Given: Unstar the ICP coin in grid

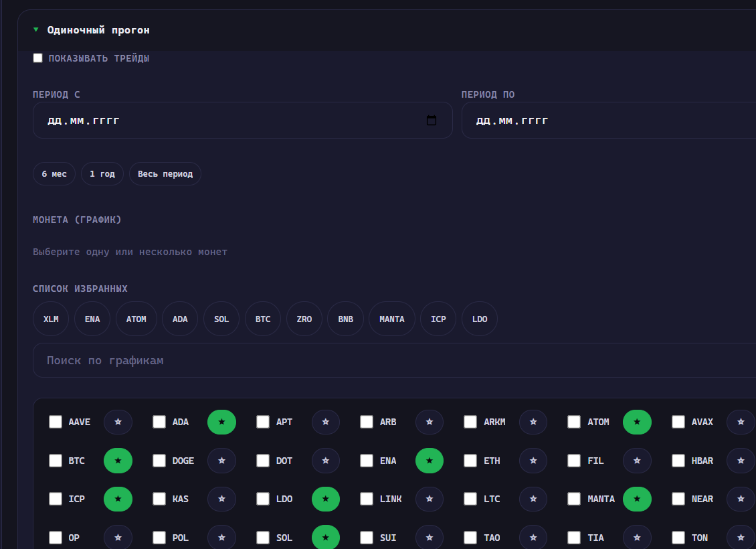Looking at the screenshot, I should (x=118, y=498).
